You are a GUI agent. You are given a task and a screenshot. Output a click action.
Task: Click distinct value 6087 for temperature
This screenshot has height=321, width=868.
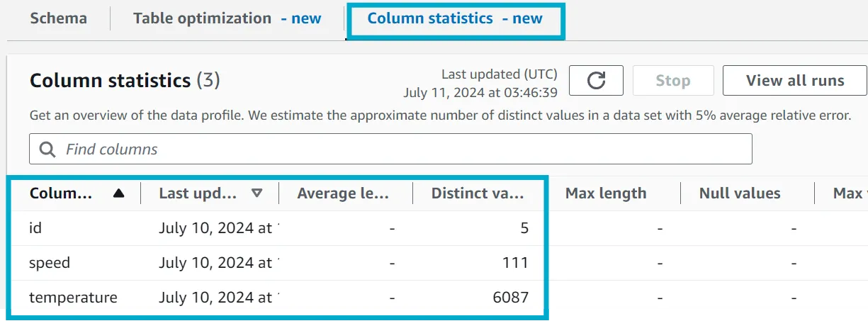tap(511, 298)
